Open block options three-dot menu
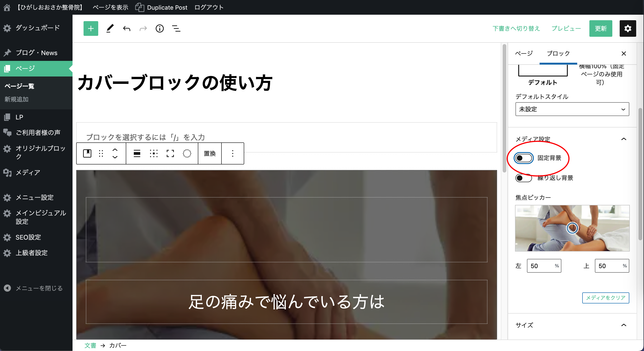 point(232,153)
